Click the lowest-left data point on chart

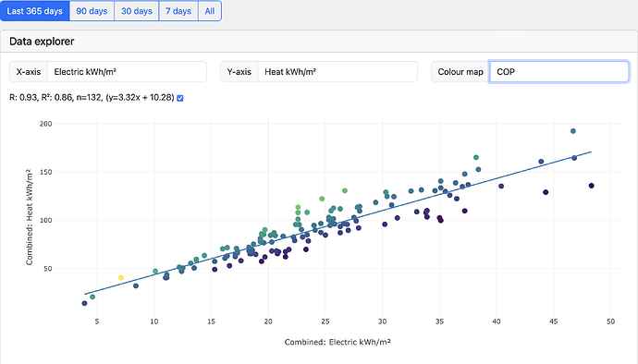tap(85, 303)
